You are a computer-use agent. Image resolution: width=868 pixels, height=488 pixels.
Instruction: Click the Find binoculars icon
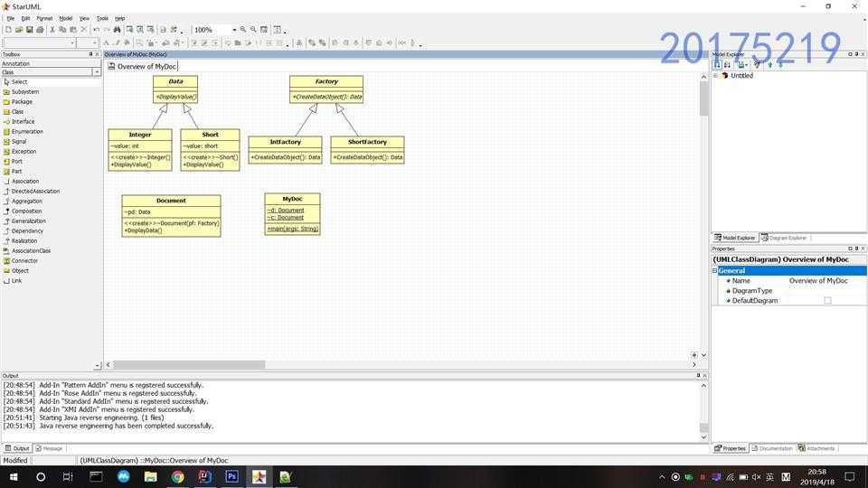117,29
